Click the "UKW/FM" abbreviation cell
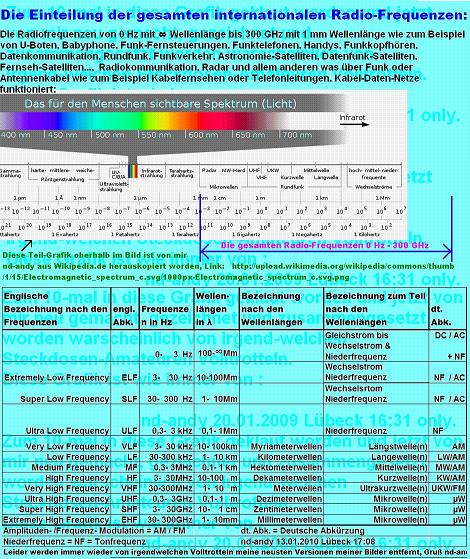Viewport: 470px width, 559px height. click(449, 488)
